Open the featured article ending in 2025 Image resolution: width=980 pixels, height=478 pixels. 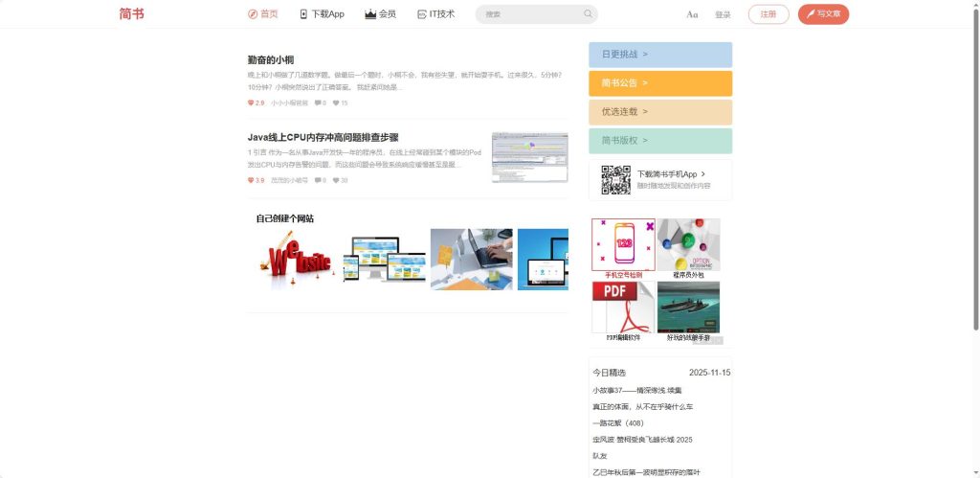642,440
